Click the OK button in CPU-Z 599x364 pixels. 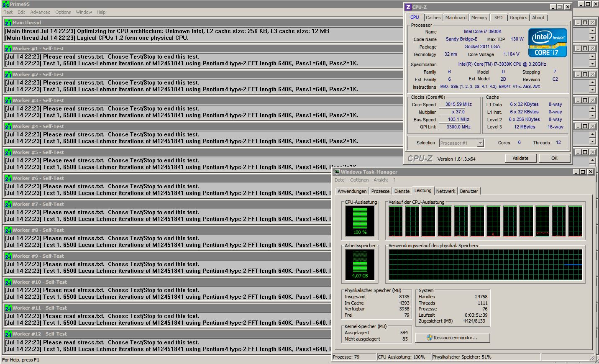pyautogui.click(x=554, y=158)
